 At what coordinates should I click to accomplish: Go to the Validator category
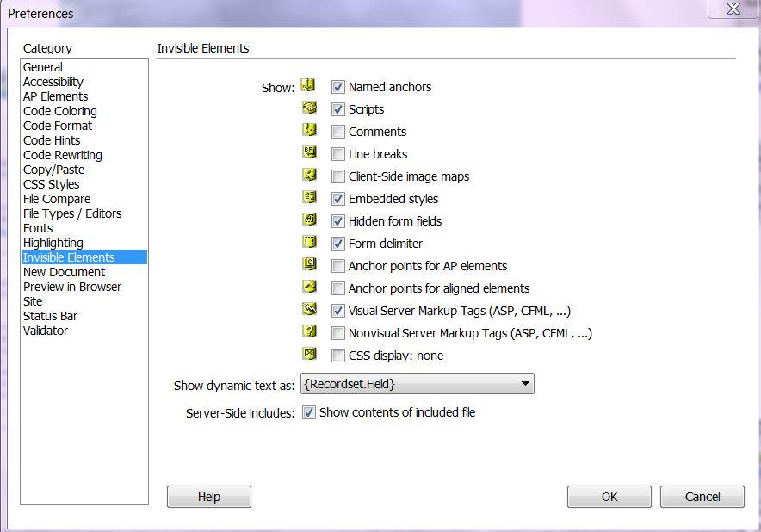[x=84, y=331]
